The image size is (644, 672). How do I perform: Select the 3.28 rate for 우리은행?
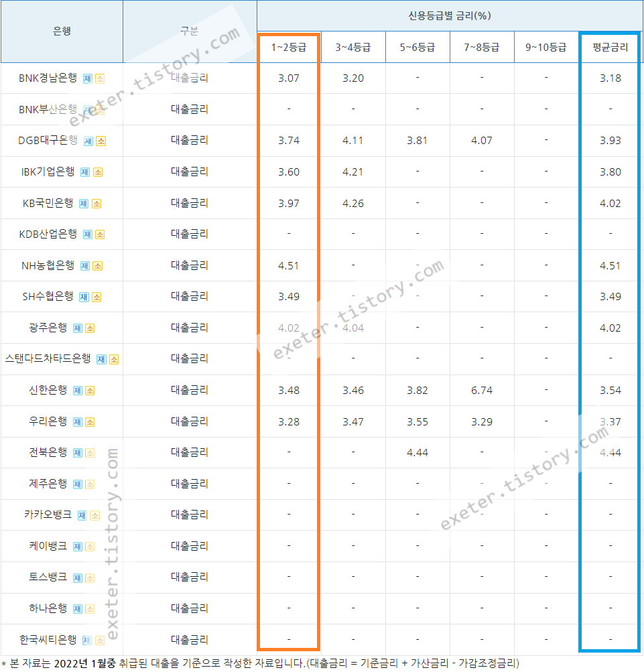click(x=289, y=422)
